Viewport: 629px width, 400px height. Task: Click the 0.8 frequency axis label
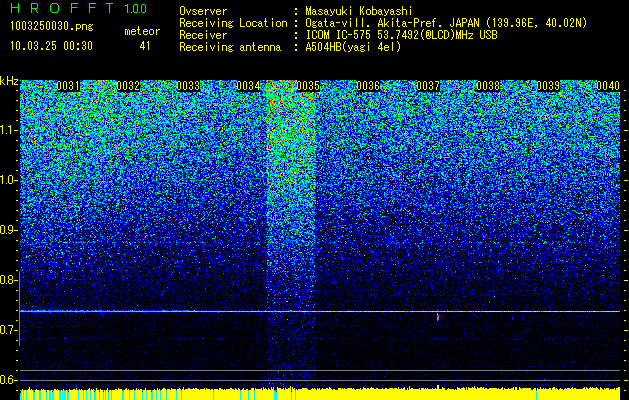coord(8,280)
